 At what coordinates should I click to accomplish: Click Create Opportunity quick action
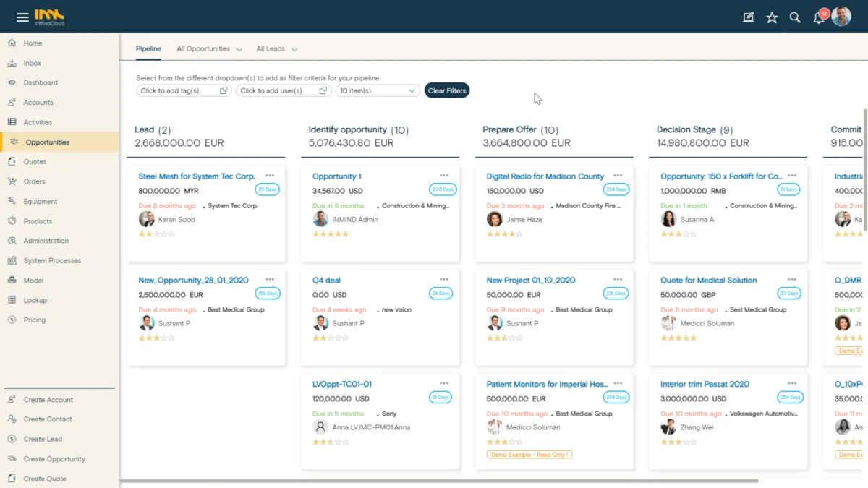tap(54, 459)
